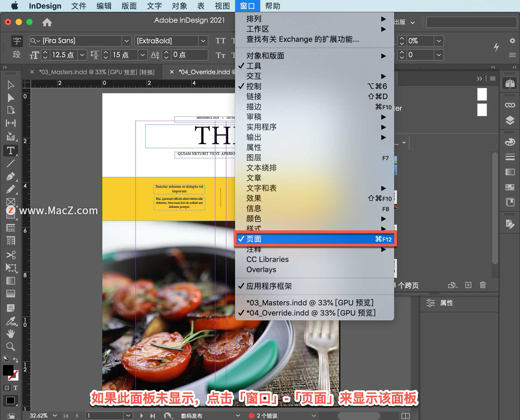Go to next page arrow
The width and height of the screenshot is (520, 420).
(x=141, y=415)
